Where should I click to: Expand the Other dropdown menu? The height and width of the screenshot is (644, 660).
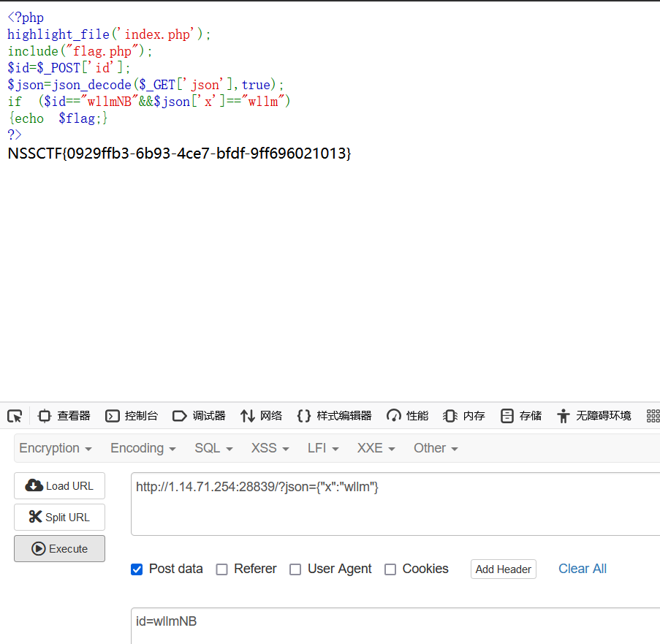point(436,448)
